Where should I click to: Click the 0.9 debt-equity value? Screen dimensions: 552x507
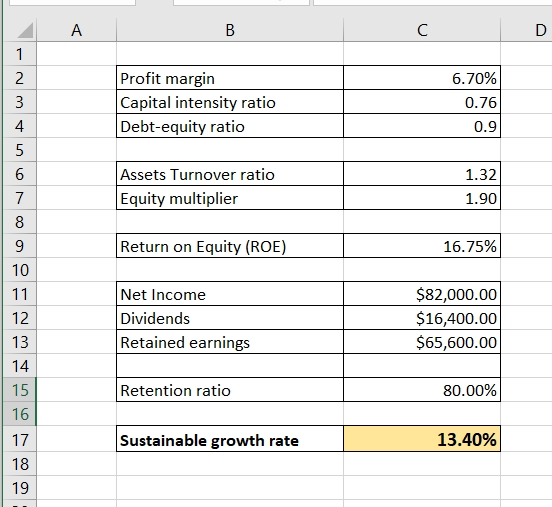[x=422, y=126]
